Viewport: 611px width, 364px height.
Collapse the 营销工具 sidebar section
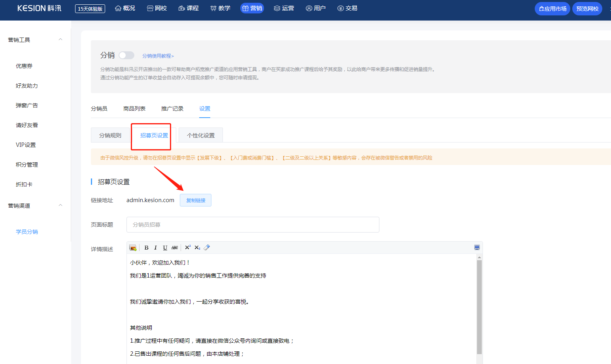coord(60,39)
